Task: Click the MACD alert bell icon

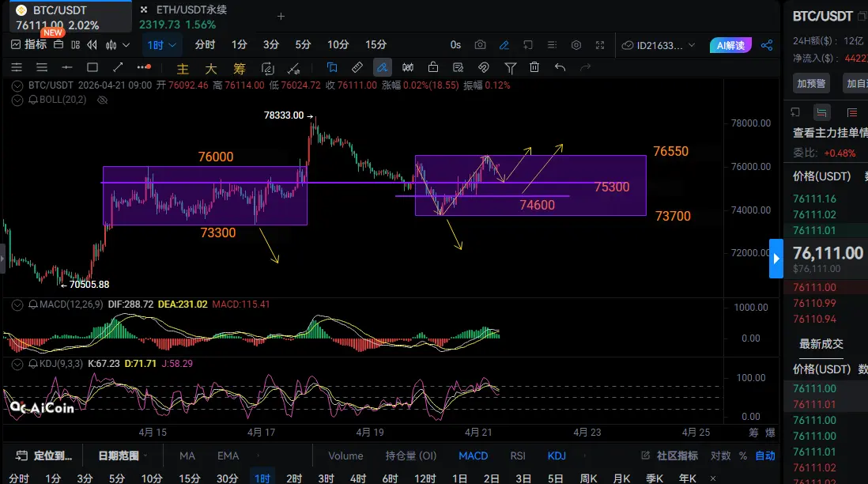Action: 33,304
